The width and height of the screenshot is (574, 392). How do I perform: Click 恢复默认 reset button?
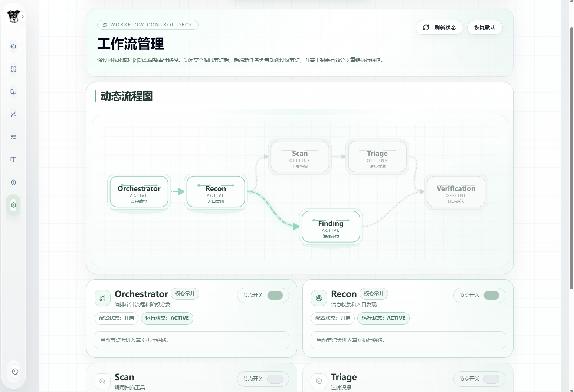485,27
